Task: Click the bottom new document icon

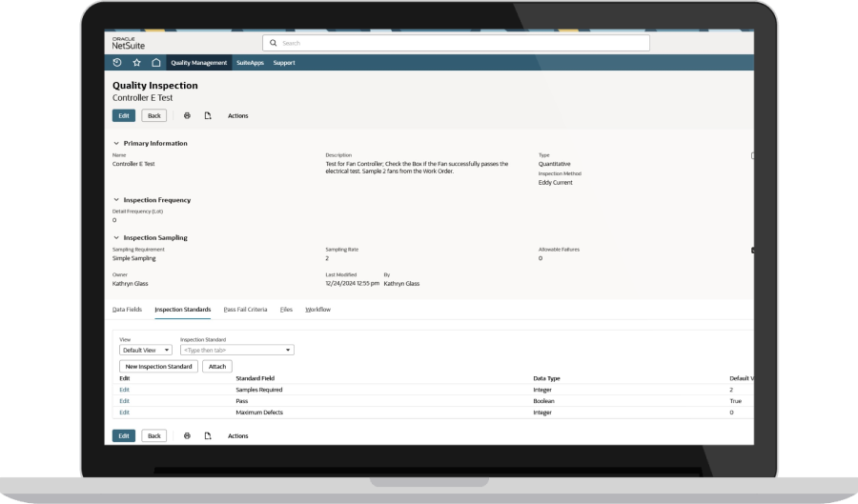Action: (x=207, y=435)
